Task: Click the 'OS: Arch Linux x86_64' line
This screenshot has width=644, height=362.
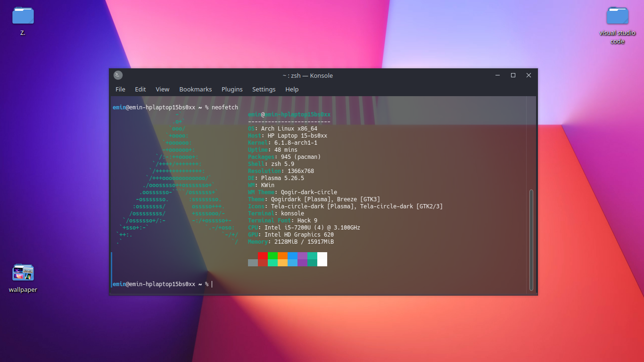Action: tap(282, 129)
